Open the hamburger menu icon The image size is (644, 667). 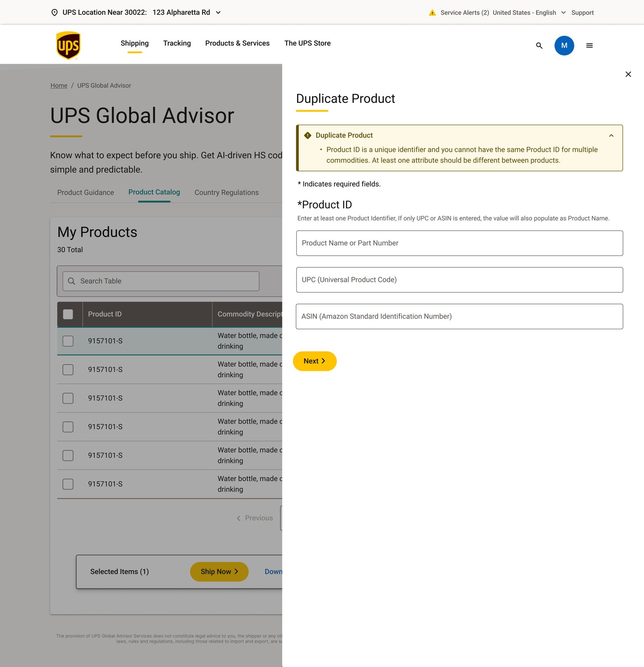589,45
